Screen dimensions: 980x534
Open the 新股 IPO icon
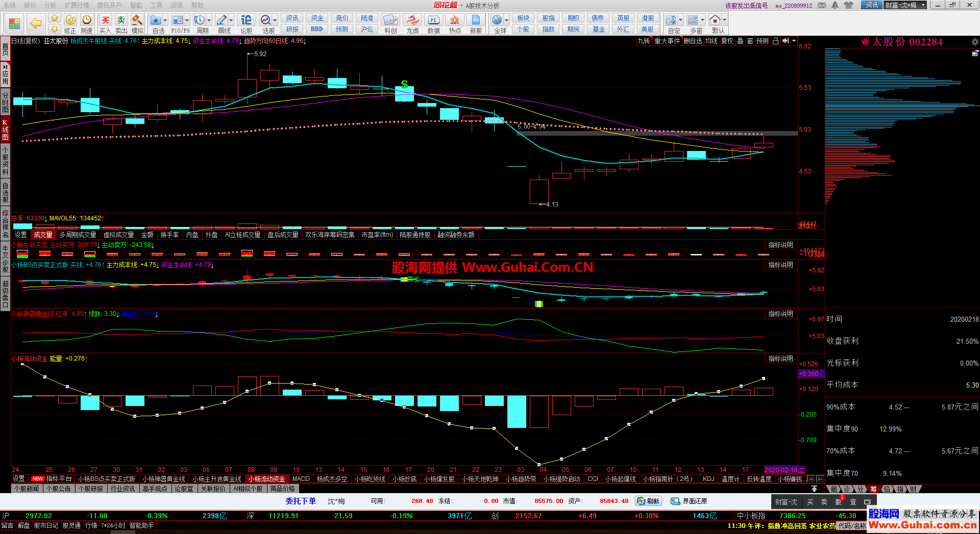[476, 21]
